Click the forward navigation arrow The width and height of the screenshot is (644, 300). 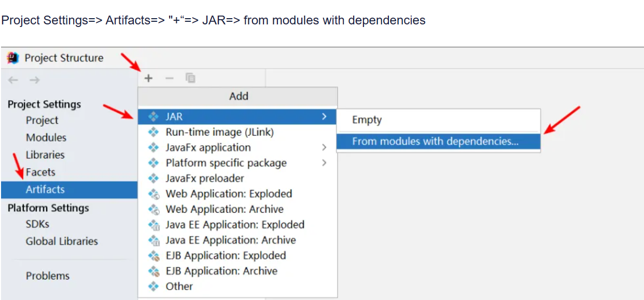click(34, 80)
